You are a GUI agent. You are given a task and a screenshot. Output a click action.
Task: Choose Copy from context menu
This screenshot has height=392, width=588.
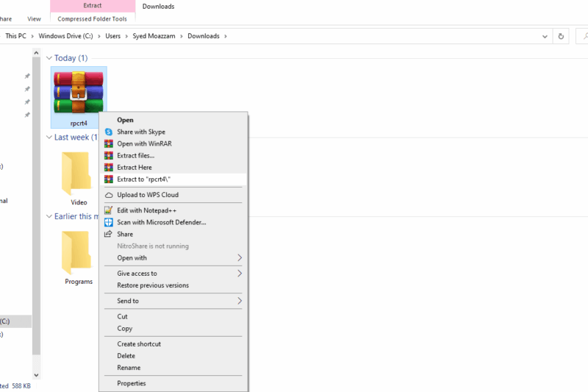(173, 328)
